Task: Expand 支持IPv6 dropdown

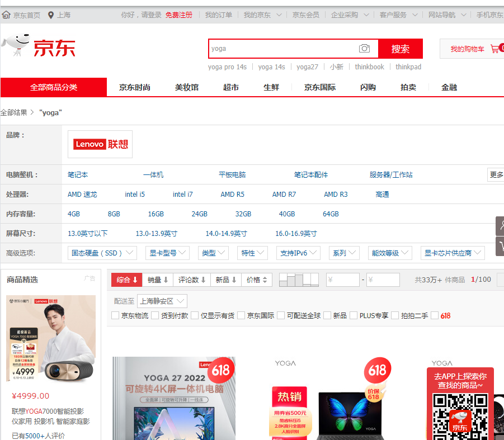Action: 298,253
